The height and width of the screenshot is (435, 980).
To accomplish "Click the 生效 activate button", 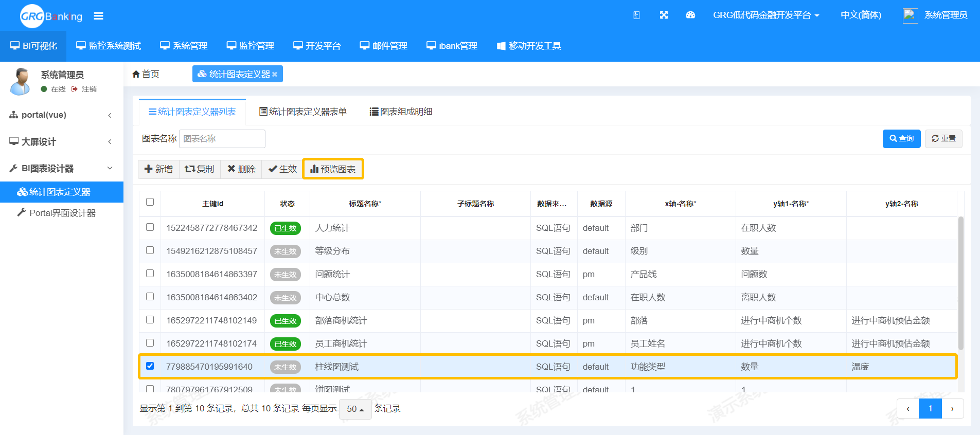I will (x=282, y=169).
